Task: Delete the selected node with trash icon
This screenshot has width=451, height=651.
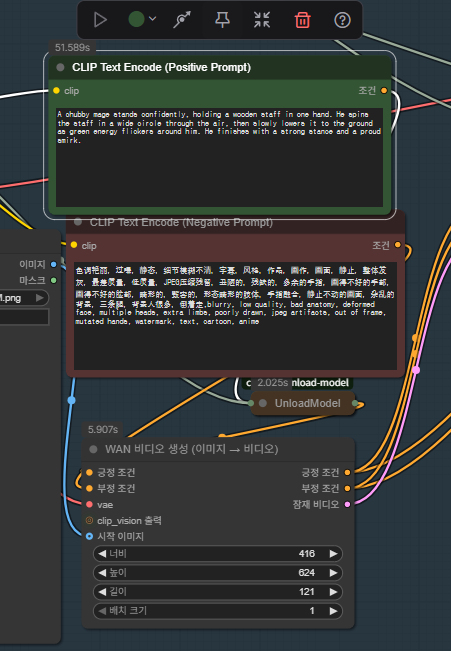Action: tap(302, 20)
